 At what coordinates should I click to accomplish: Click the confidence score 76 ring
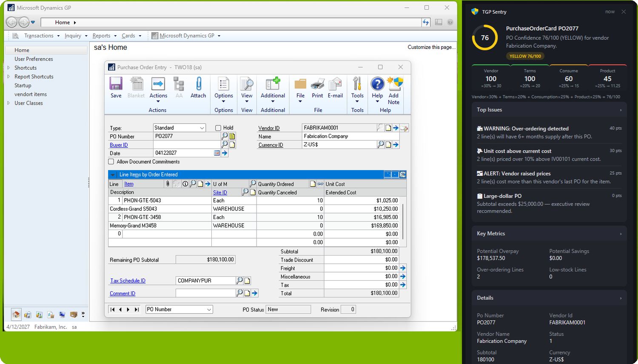pos(485,37)
